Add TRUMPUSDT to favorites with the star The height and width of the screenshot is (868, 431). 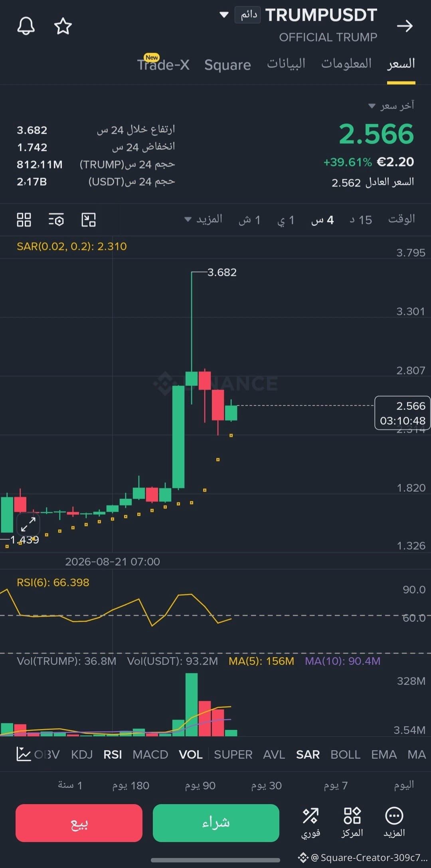[x=63, y=26]
